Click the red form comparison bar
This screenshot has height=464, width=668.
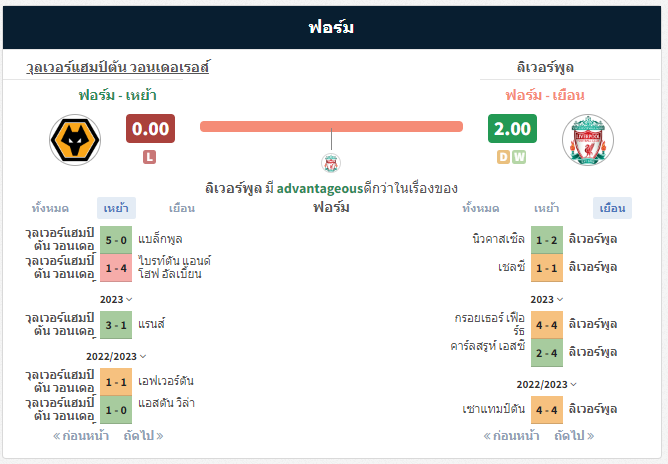[331, 127]
